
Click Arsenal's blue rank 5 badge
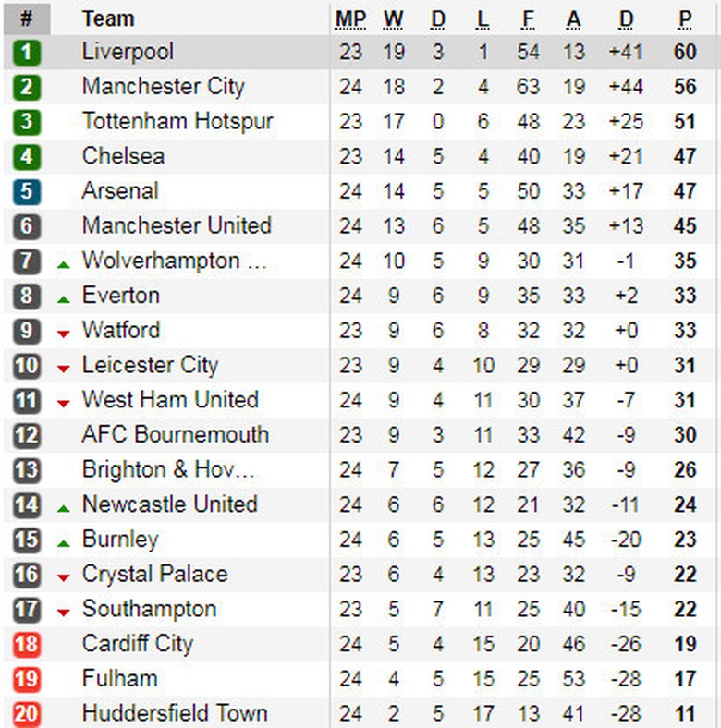pos(27,191)
